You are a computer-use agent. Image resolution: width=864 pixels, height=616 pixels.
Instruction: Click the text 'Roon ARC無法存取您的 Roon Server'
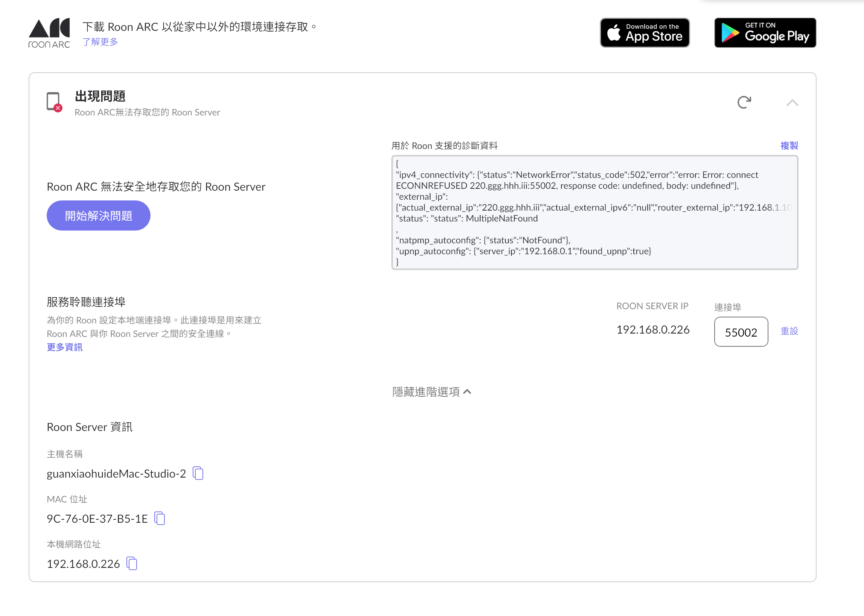(x=147, y=113)
